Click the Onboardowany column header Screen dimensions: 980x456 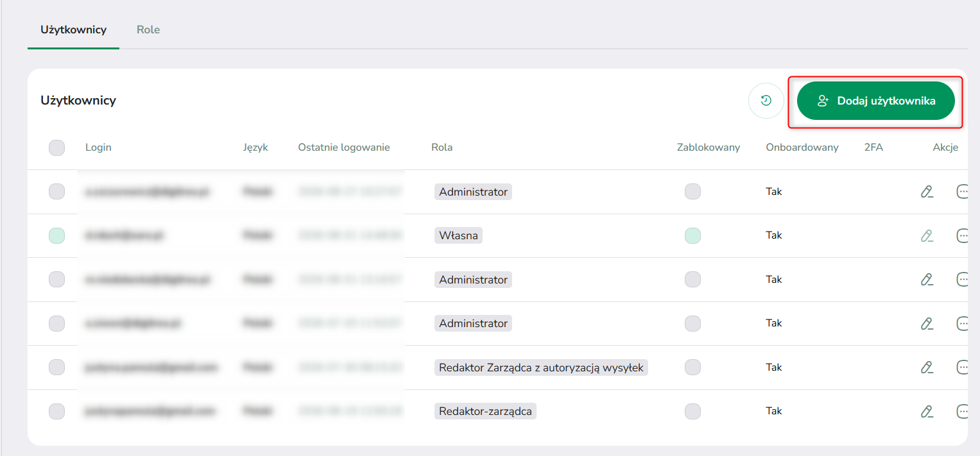pyautogui.click(x=802, y=148)
